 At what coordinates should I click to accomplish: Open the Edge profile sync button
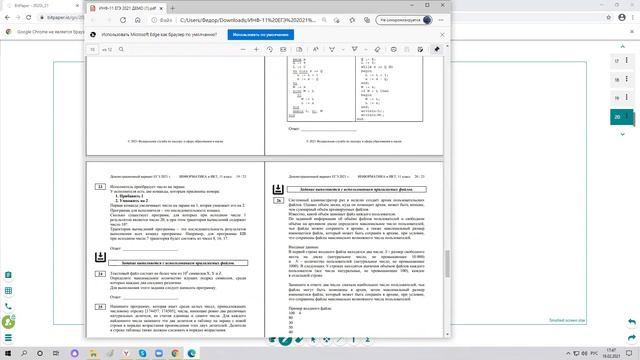click(404, 20)
